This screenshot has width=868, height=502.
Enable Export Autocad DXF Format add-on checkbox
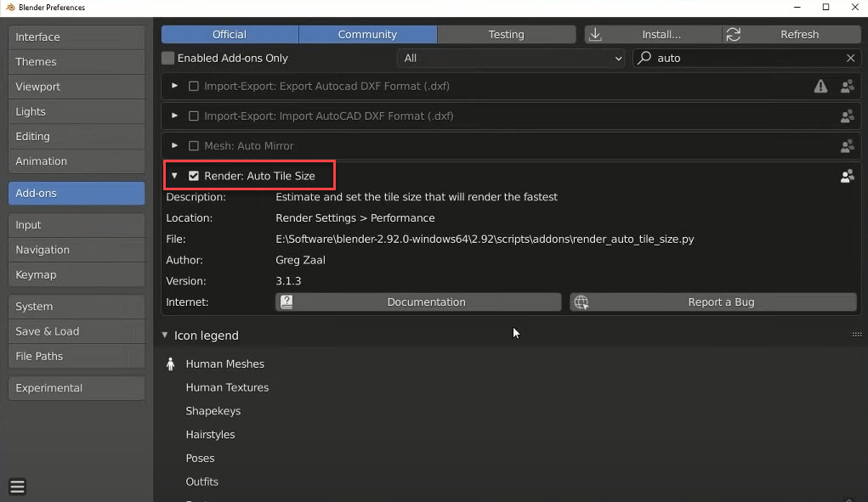tap(193, 87)
